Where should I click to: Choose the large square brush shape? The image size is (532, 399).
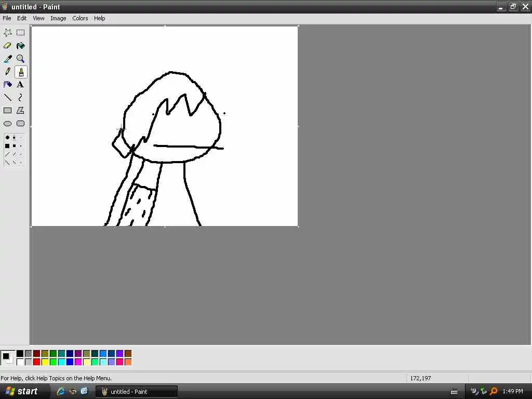[x=7, y=146]
